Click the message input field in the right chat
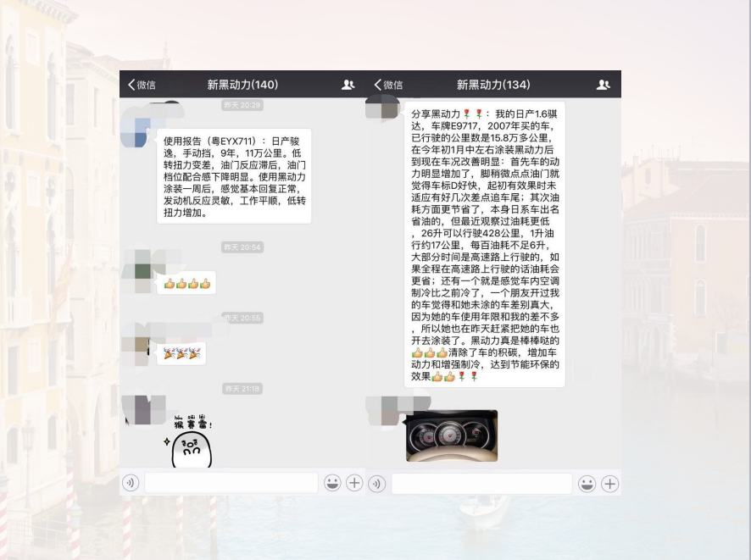 pos(481,484)
